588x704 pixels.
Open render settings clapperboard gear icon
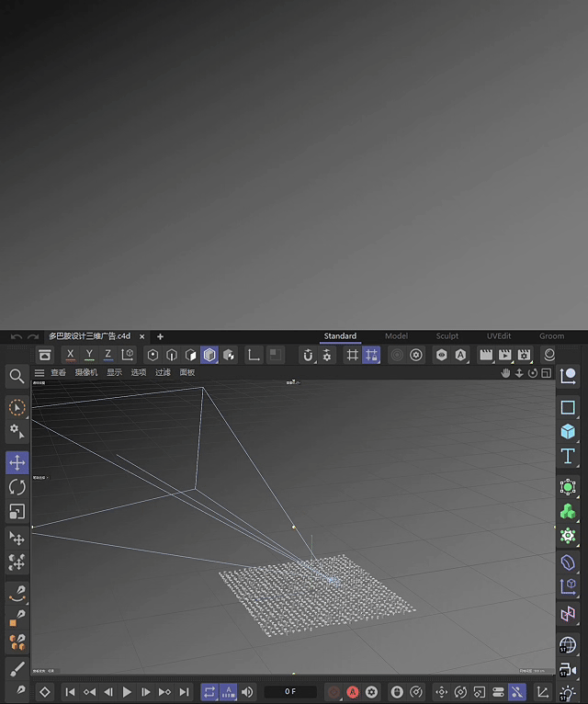(x=524, y=355)
